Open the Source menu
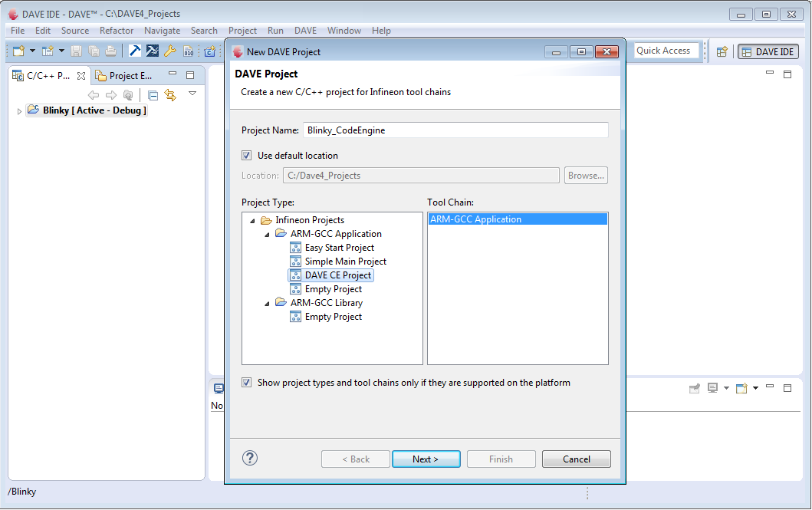 pyautogui.click(x=75, y=31)
